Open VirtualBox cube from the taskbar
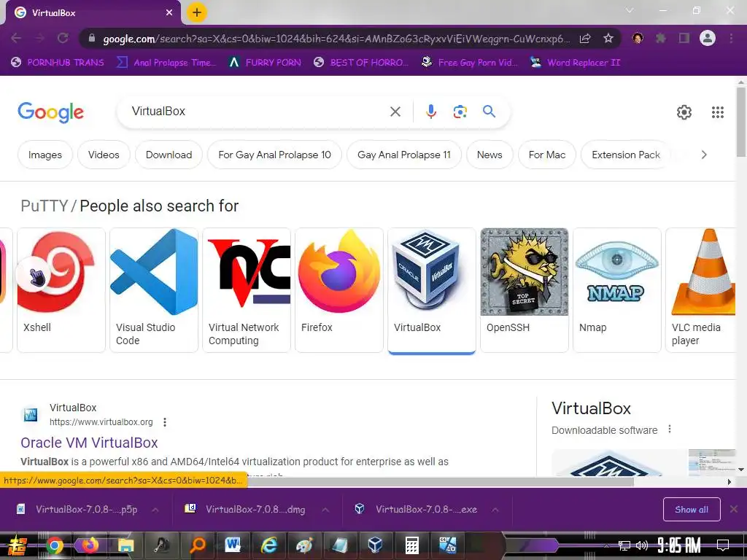This screenshot has width=747, height=560. (x=375, y=545)
